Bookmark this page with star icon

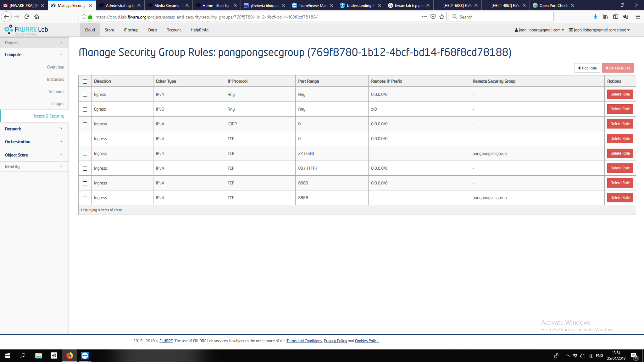point(442,17)
